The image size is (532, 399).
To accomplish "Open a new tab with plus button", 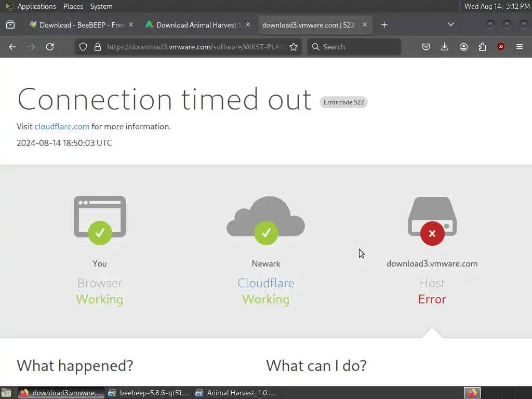I will click(x=384, y=25).
